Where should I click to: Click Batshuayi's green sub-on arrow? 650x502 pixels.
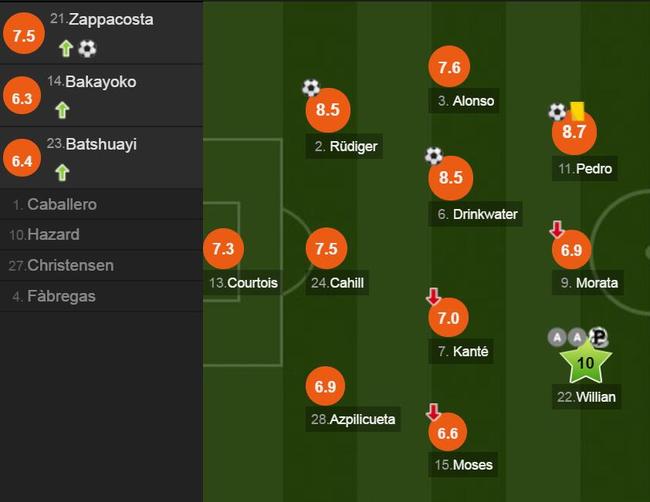point(62,172)
